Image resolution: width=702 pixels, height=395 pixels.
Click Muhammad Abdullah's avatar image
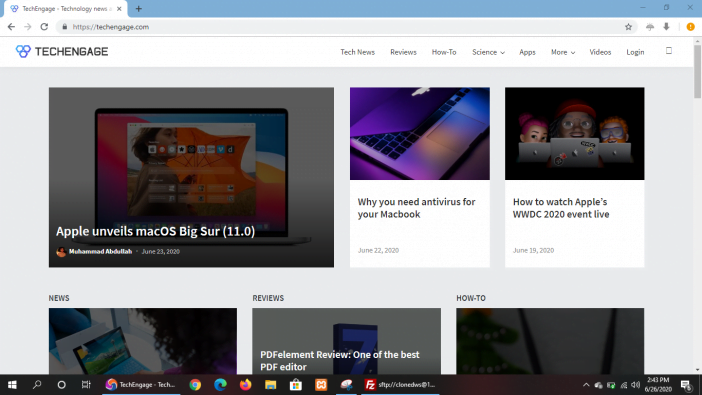(61, 252)
